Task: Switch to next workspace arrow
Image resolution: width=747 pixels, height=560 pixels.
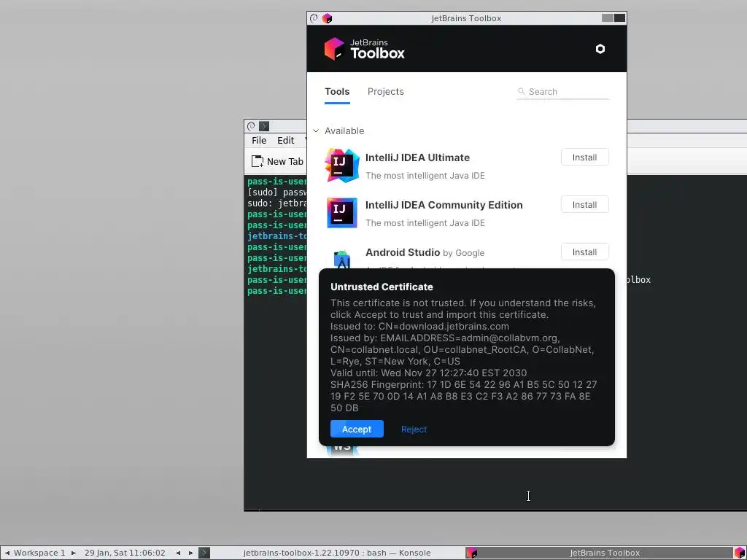Action: (74, 553)
